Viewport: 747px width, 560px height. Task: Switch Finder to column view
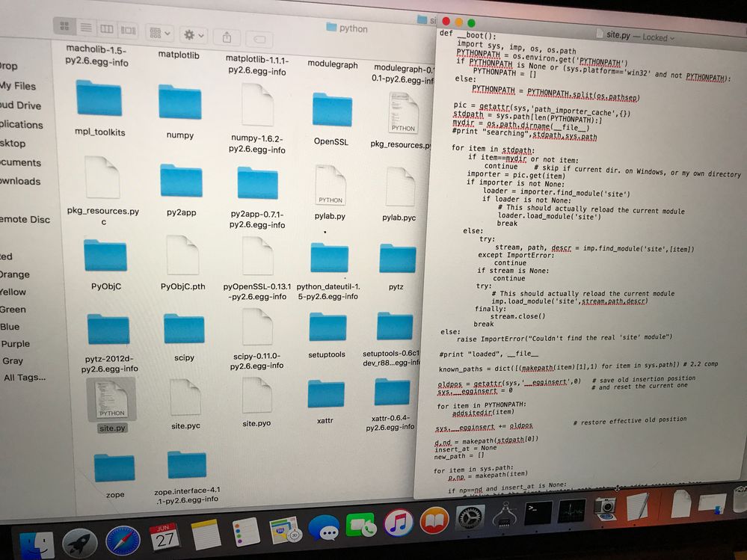106,29
